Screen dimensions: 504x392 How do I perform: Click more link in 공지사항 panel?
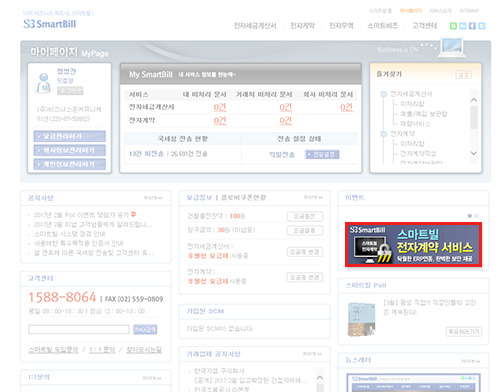coord(153,198)
